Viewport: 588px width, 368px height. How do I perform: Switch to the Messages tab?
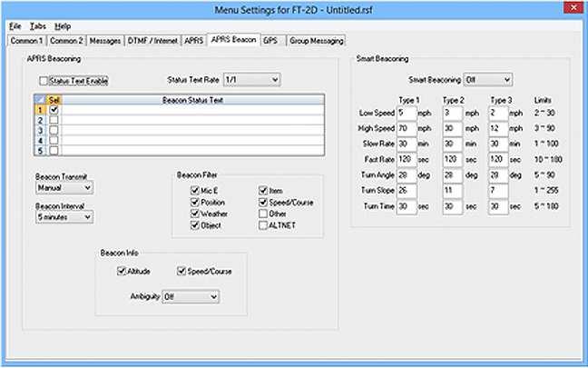point(105,41)
